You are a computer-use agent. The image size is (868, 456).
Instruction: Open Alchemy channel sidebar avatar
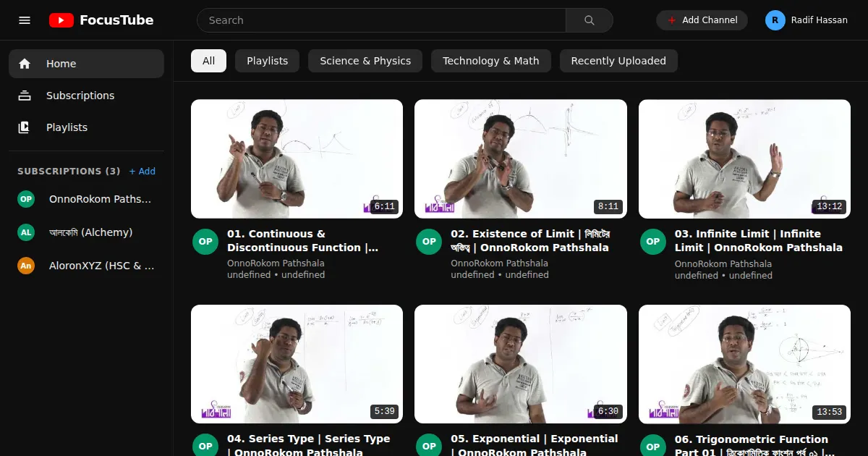26,232
